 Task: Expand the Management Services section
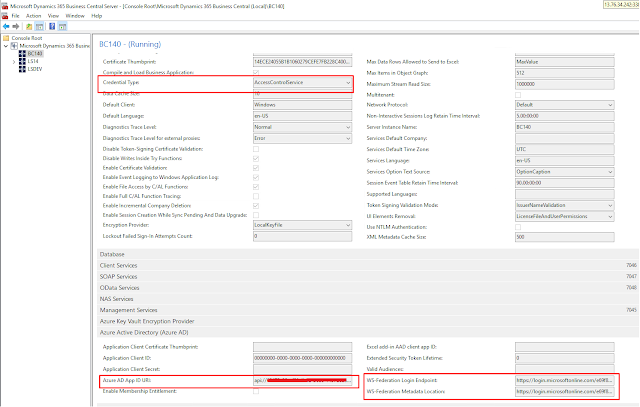pos(368,310)
